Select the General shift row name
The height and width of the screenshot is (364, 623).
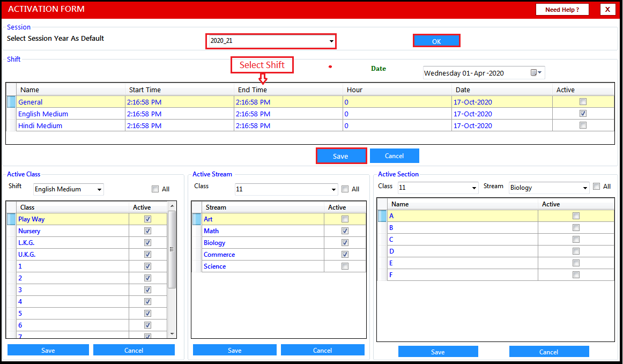(x=30, y=102)
